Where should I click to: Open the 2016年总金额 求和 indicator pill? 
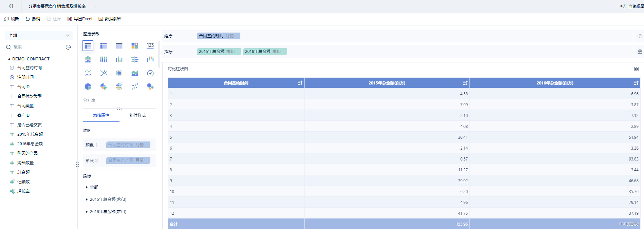pos(265,52)
